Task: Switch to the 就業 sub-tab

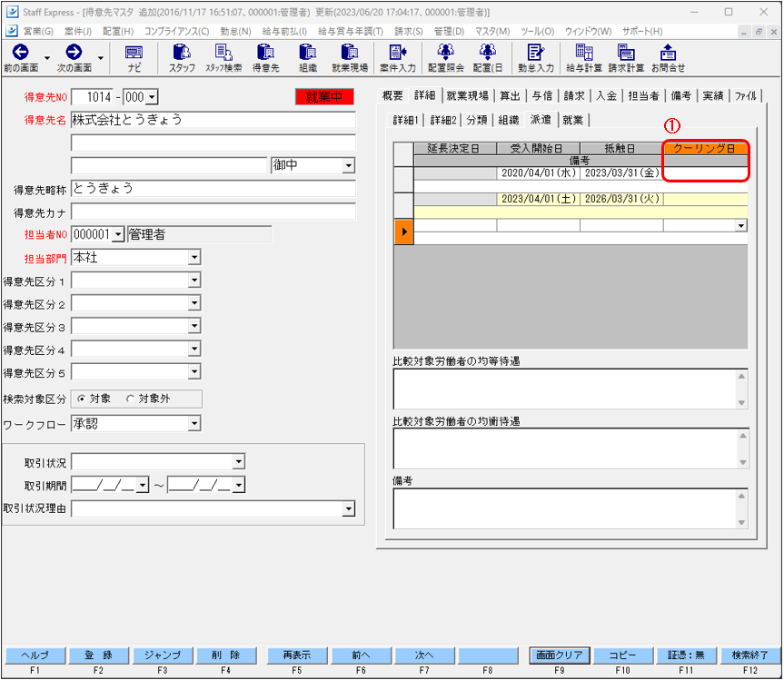Action: [573, 120]
